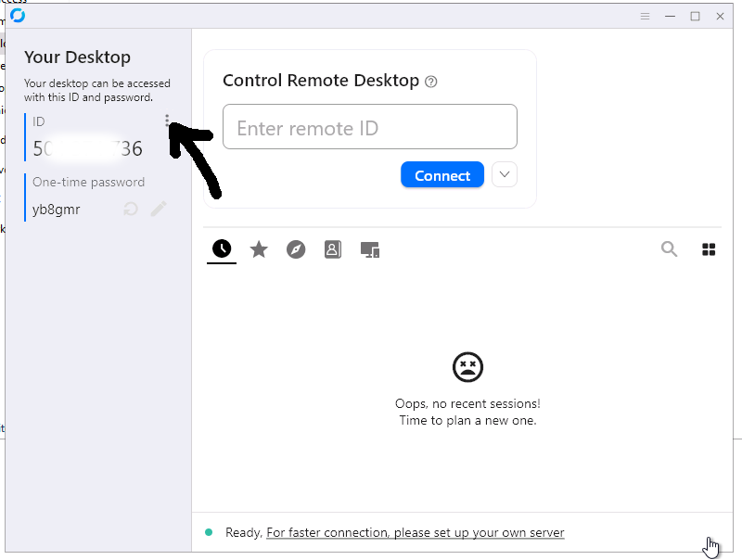Focus the Enter remote ID field
The image size is (742, 560).
tap(369, 128)
